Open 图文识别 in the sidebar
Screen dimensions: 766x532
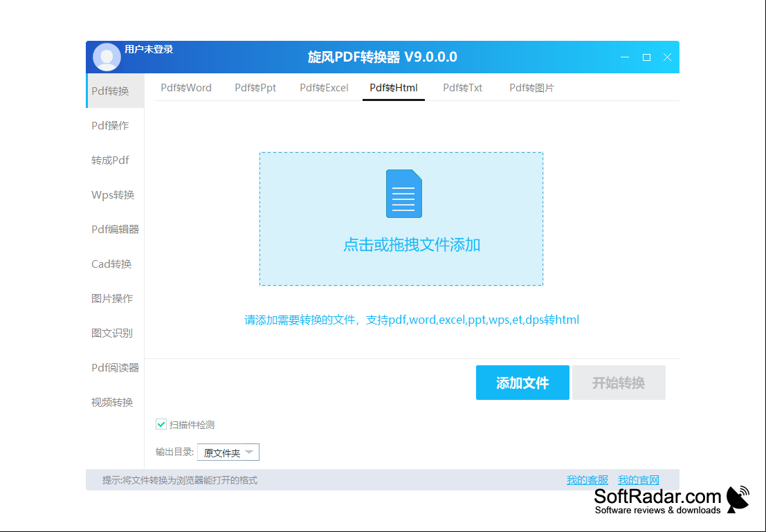[x=112, y=333]
